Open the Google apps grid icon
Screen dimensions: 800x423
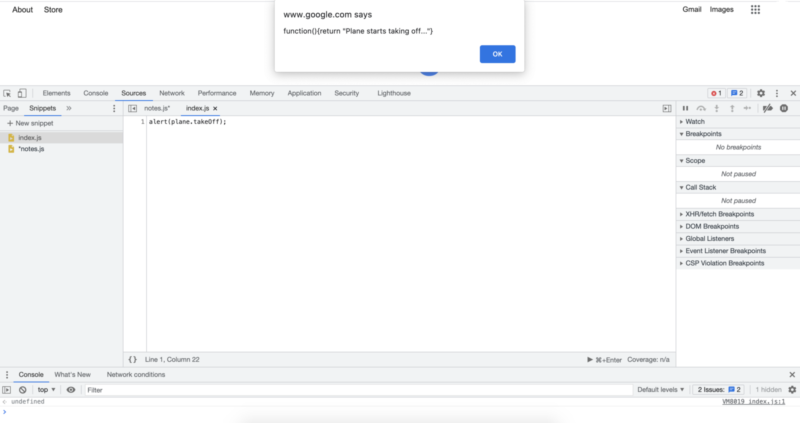[x=755, y=10]
